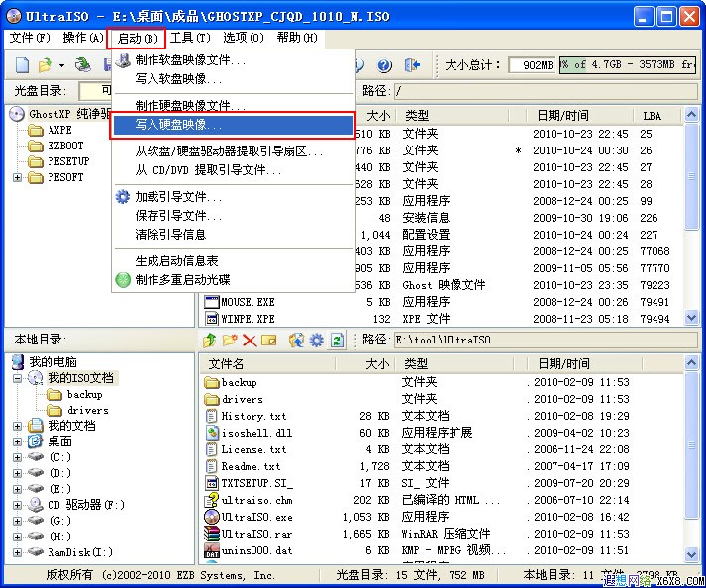Click the UltraISO.exe file icon
Screen dimensions: 706x588
212,517
